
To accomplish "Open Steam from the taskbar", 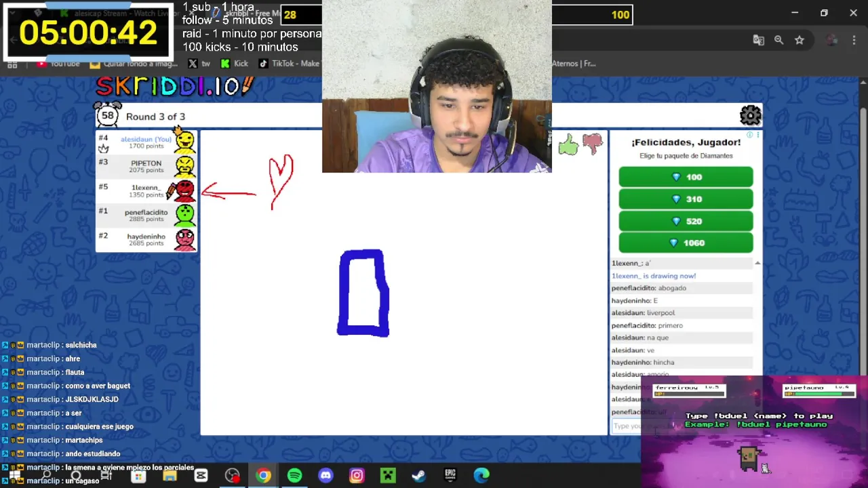I will point(419,475).
